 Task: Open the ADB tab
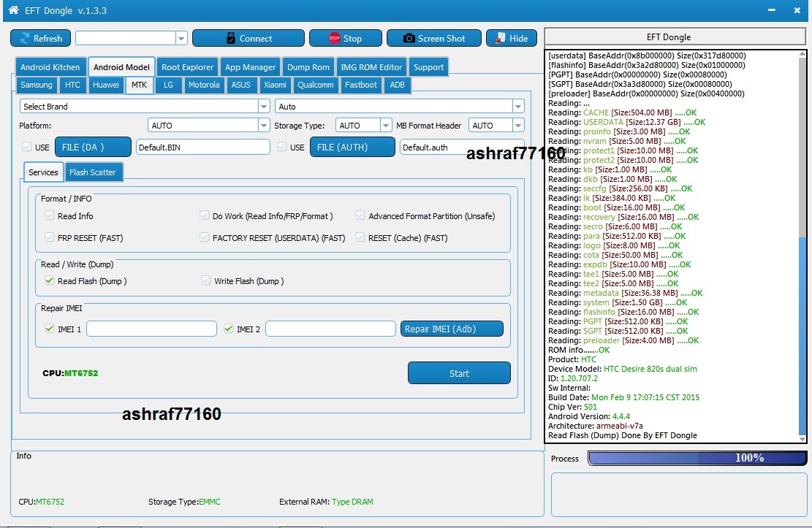397,85
